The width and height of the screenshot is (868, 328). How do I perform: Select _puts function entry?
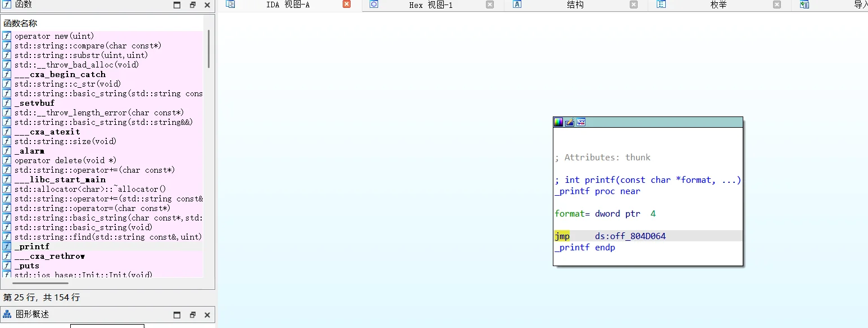(27, 266)
